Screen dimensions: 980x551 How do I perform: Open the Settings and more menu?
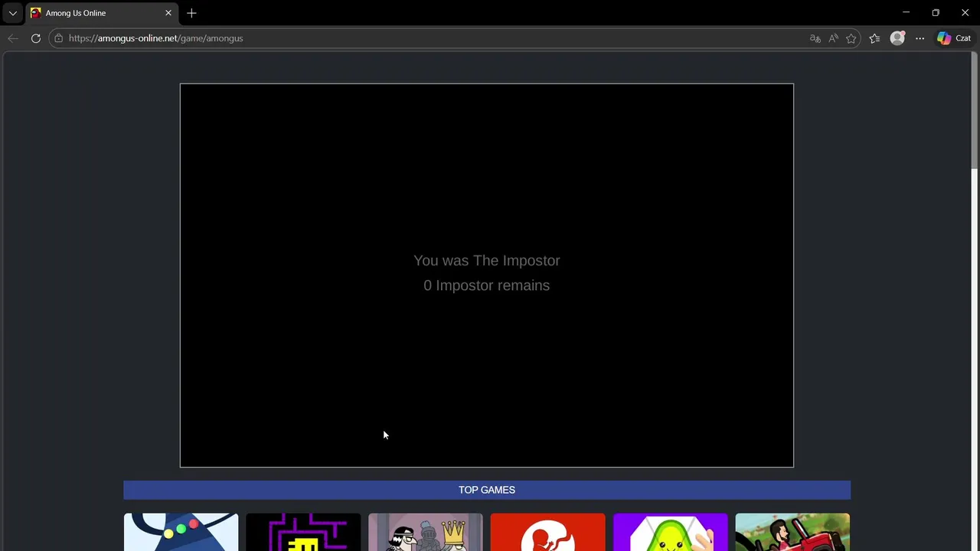[920, 38]
